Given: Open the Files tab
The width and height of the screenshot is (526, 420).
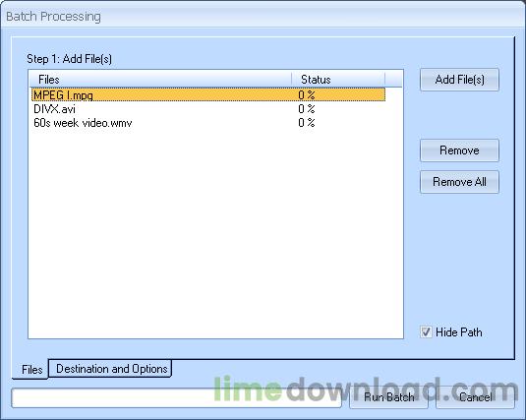Looking at the screenshot, I should [31, 369].
